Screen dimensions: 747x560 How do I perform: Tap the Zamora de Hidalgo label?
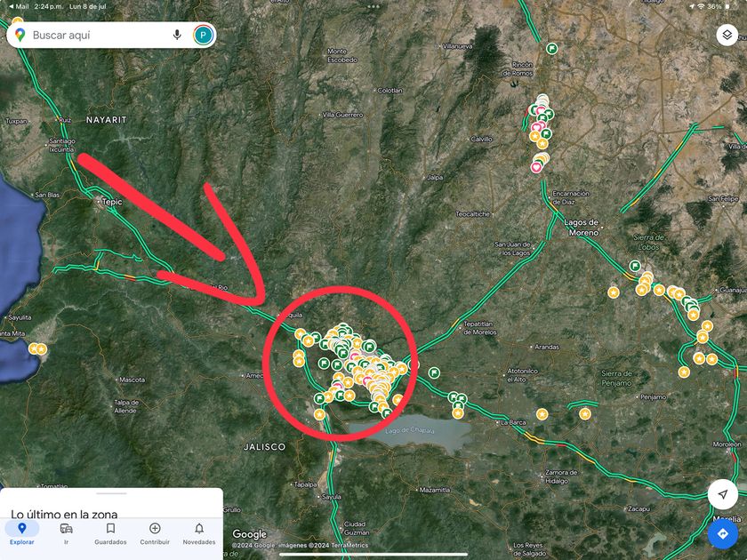point(561,476)
